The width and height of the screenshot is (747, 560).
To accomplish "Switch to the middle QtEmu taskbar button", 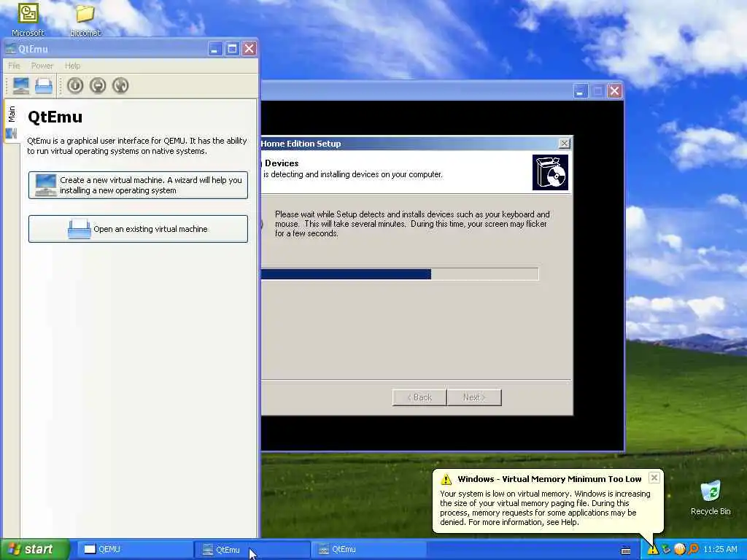I will (x=252, y=550).
